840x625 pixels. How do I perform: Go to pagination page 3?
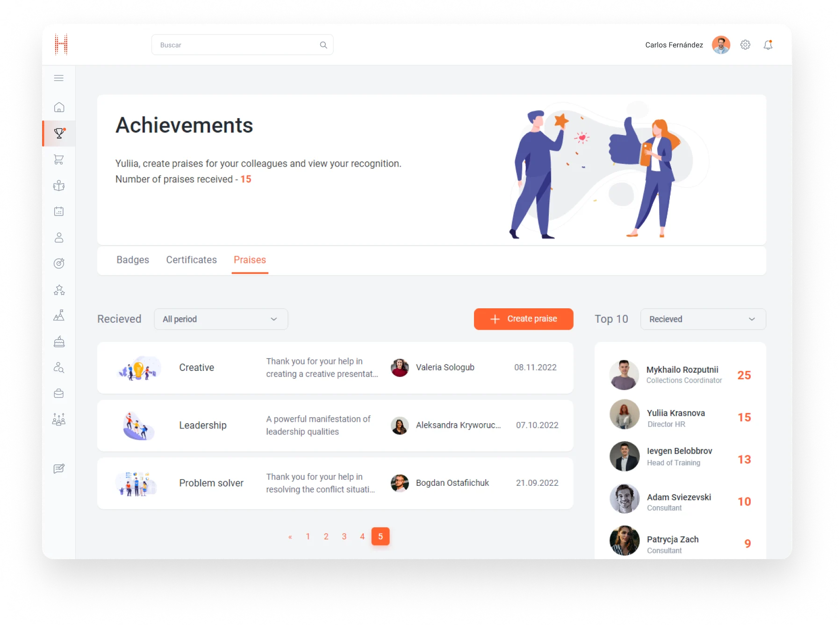344,536
